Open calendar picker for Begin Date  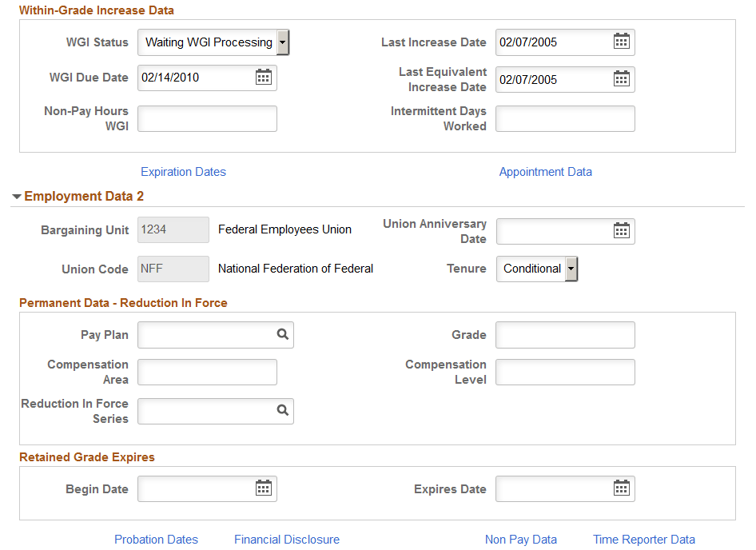(x=264, y=488)
